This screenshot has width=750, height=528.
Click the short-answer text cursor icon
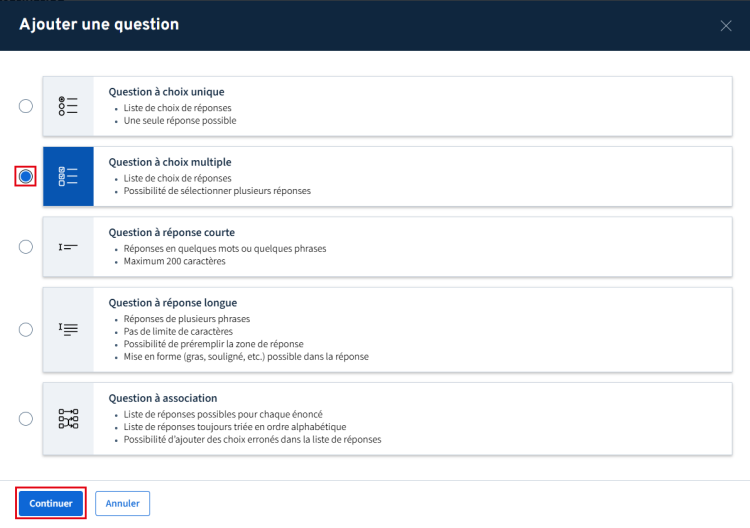pos(68,247)
